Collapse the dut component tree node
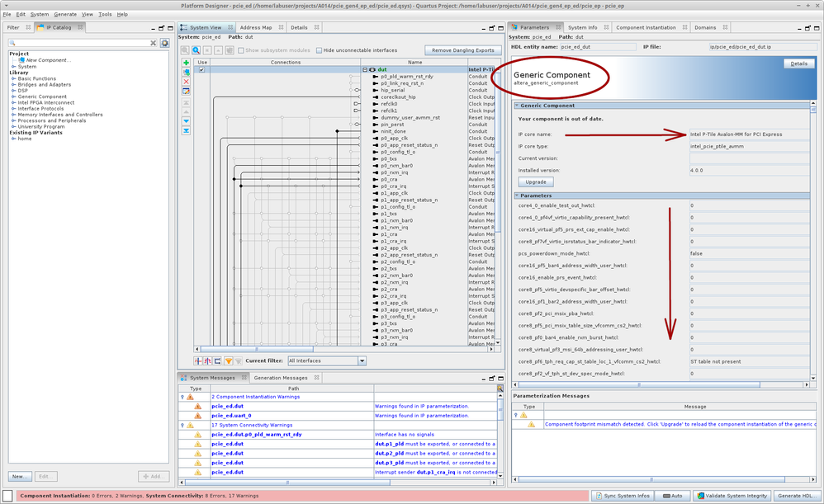The height and width of the screenshot is (504, 824). pos(365,70)
